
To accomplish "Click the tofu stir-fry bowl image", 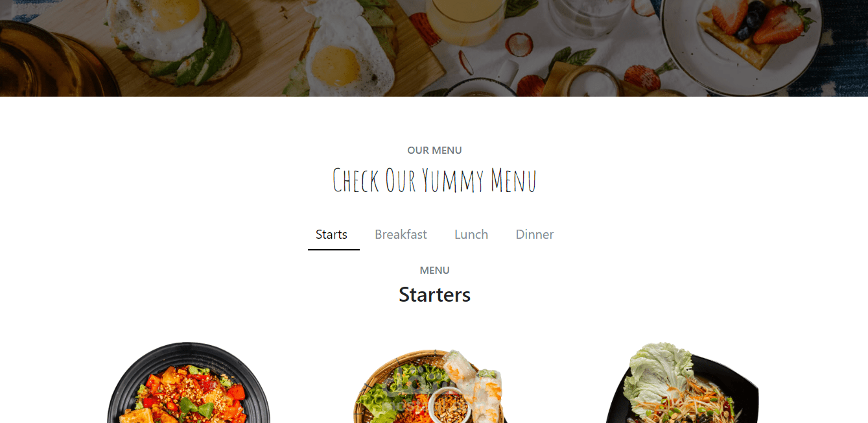I will (x=189, y=383).
